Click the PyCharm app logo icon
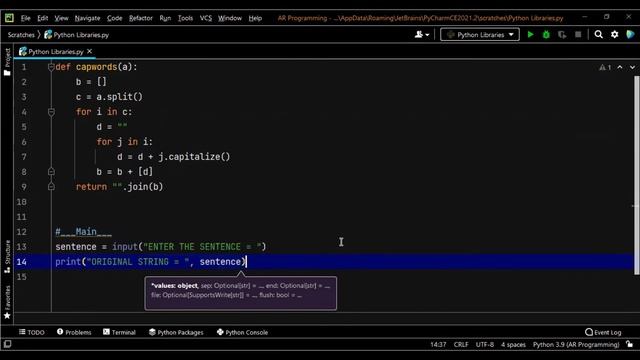 (x=9, y=18)
